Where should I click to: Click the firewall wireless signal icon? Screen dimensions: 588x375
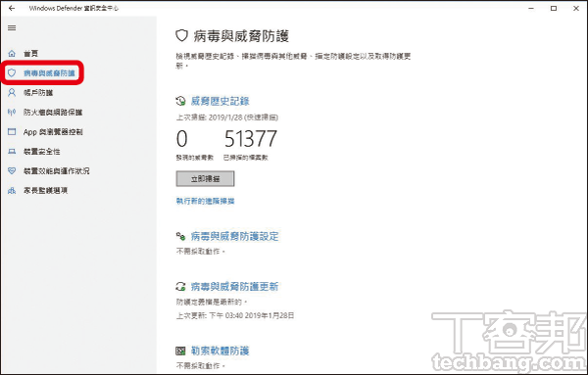(x=12, y=112)
